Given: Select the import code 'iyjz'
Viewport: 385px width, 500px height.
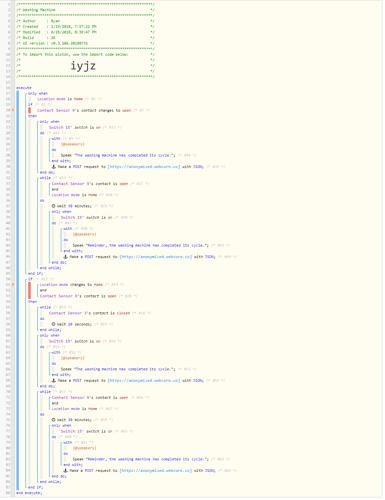Looking at the screenshot, I should (x=83, y=66).
